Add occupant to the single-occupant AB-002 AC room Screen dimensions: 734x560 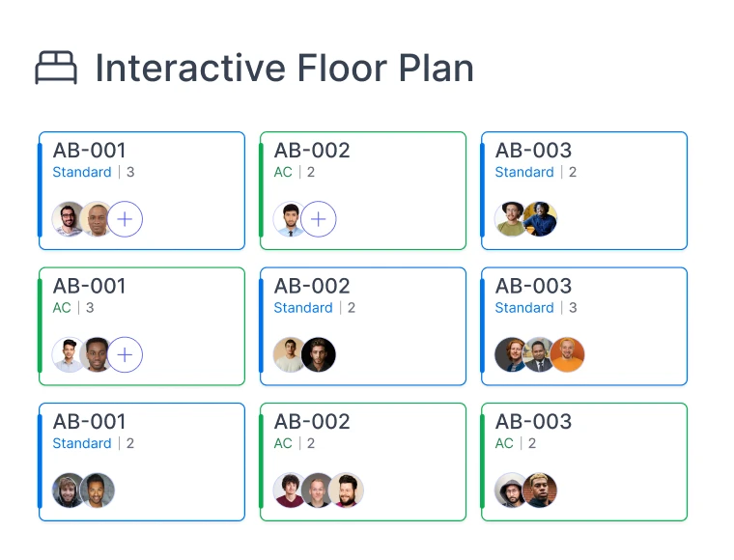[x=319, y=219]
